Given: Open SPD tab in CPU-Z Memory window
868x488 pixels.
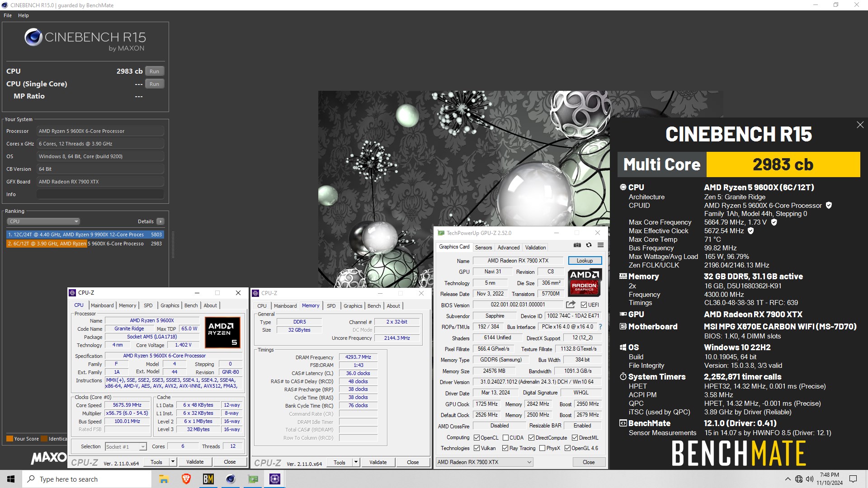Looking at the screenshot, I should [331, 306].
